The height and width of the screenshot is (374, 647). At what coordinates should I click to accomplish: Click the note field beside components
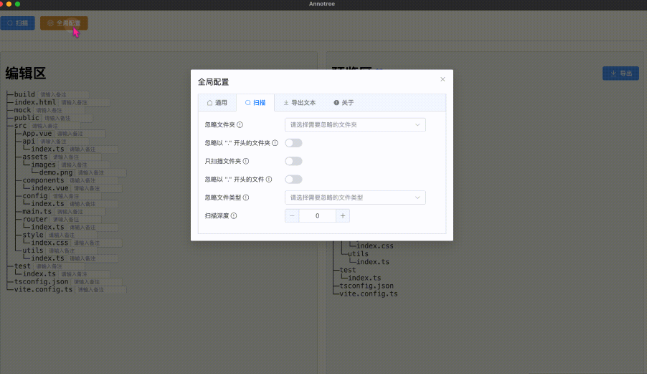92,180
